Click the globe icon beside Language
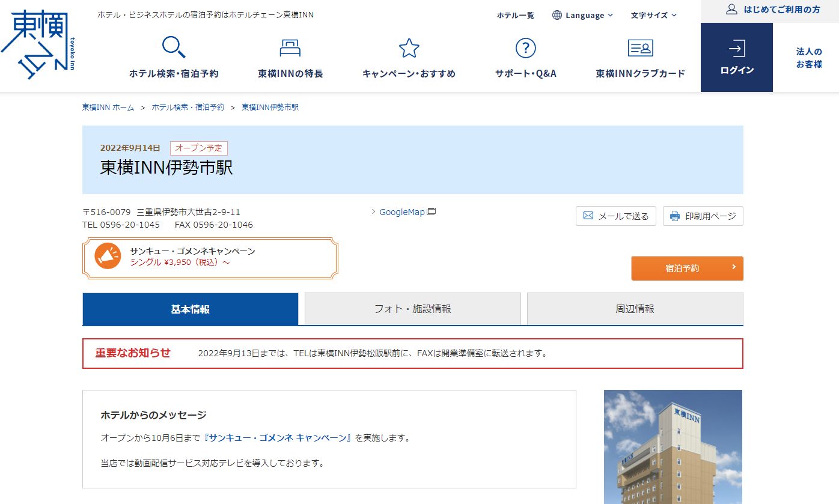Screen dimensions: 839x504 (x=557, y=15)
